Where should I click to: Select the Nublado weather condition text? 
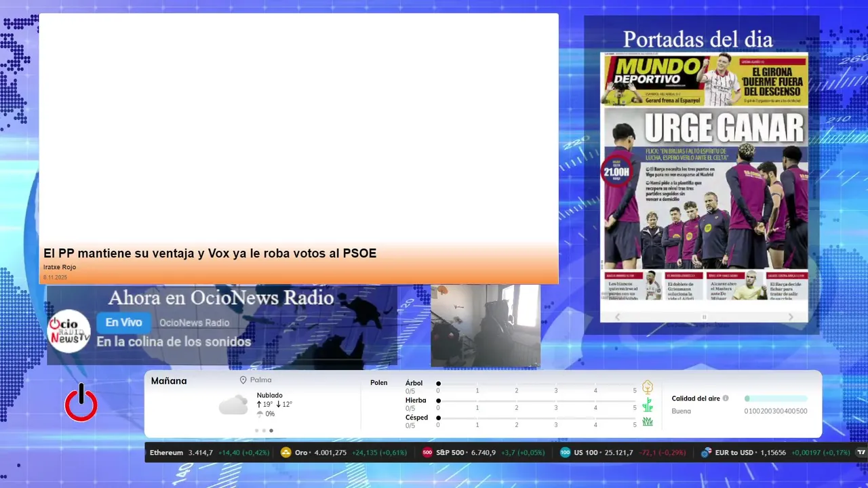pyautogui.click(x=270, y=395)
